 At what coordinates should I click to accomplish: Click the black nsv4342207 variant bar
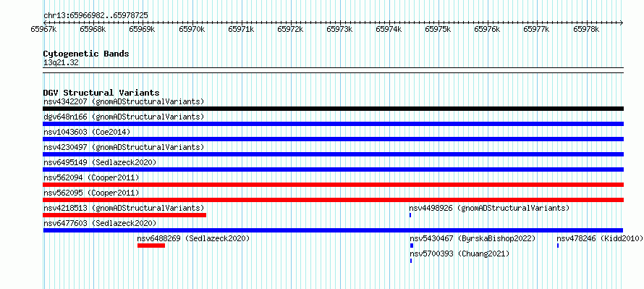point(333,109)
